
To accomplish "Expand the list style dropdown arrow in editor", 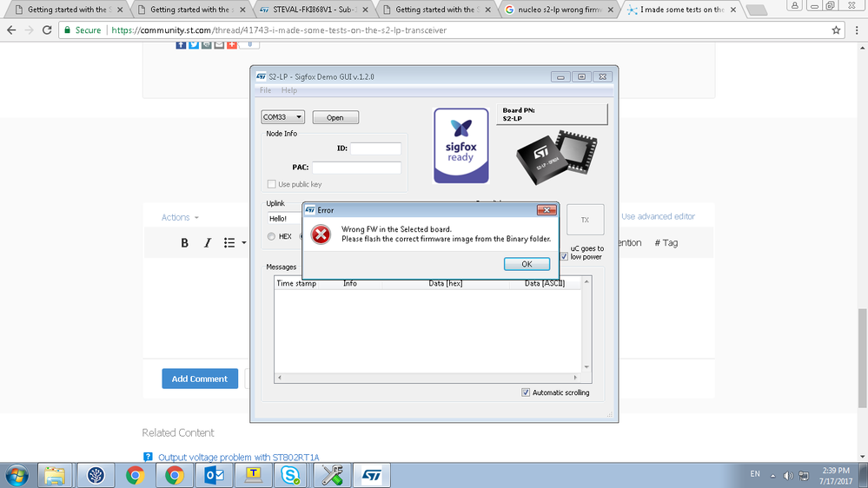I will [x=243, y=243].
